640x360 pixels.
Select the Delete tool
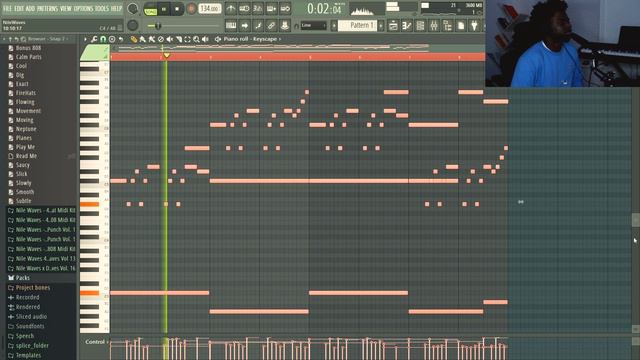coord(161,39)
